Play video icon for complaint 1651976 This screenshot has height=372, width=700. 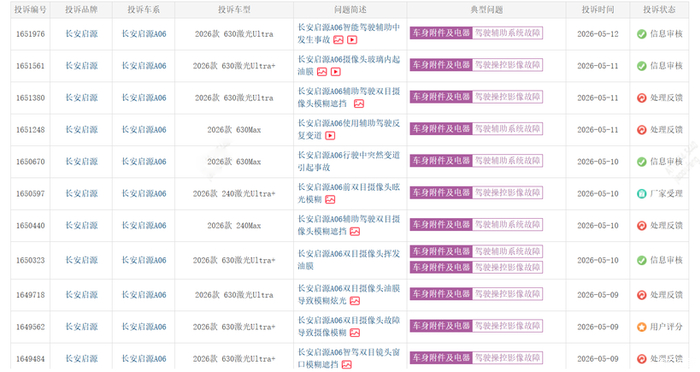click(x=352, y=40)
